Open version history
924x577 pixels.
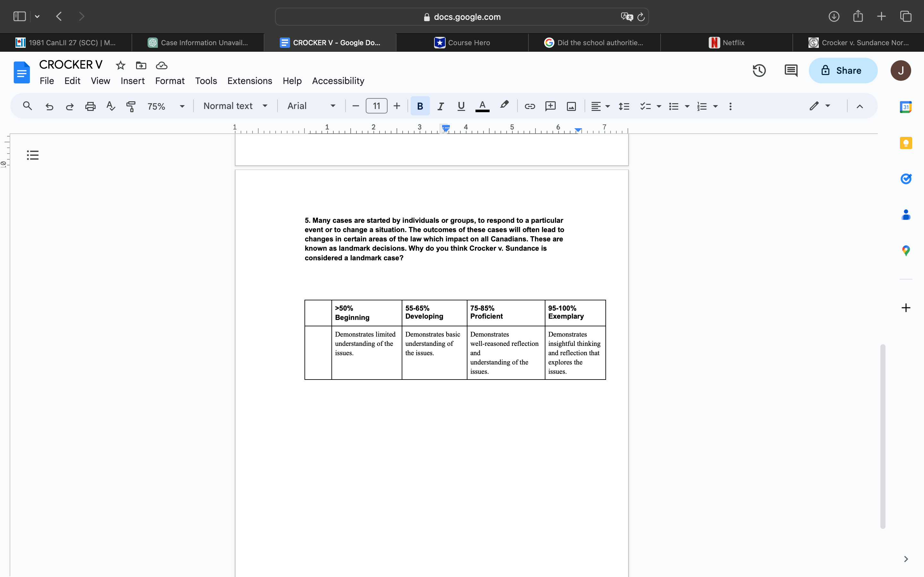coord(759,70)
